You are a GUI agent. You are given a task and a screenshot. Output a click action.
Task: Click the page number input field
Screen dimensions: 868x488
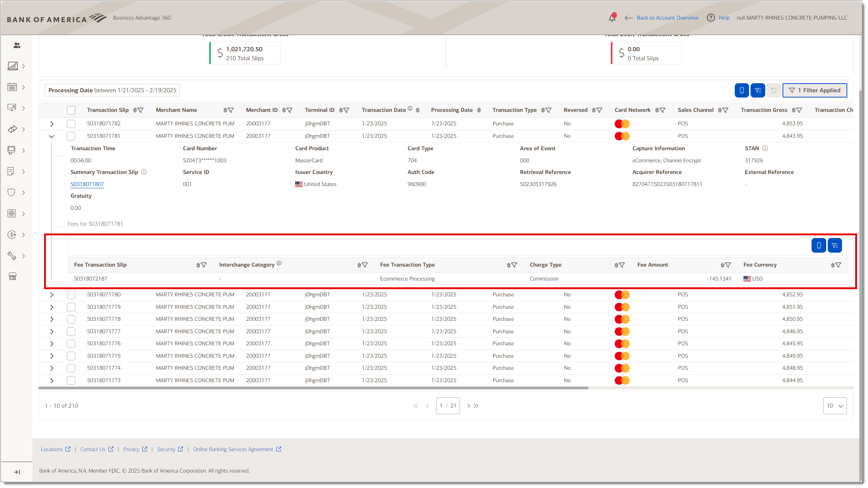pyautogui.click(x=448, y=406)
